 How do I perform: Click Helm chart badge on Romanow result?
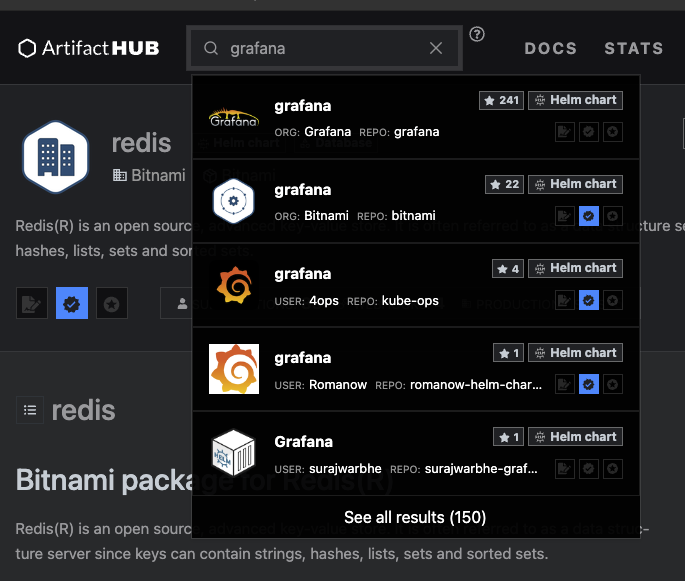(575, 353)
